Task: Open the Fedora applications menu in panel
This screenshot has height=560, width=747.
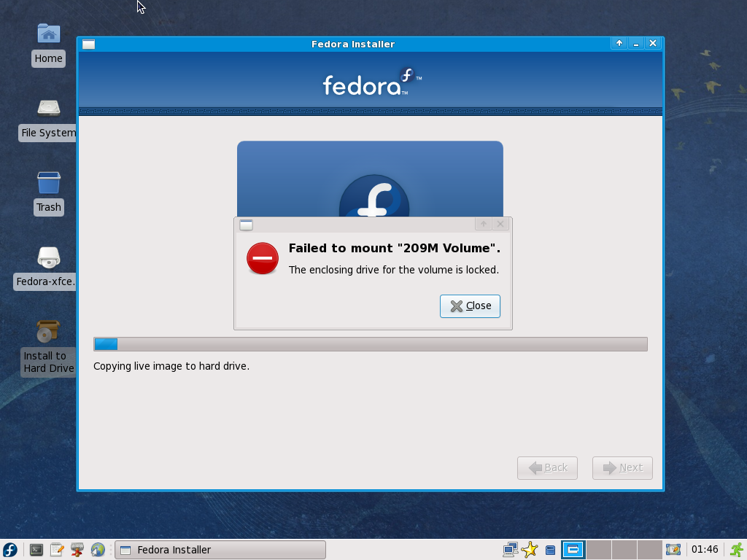Action: pos(10,550)
